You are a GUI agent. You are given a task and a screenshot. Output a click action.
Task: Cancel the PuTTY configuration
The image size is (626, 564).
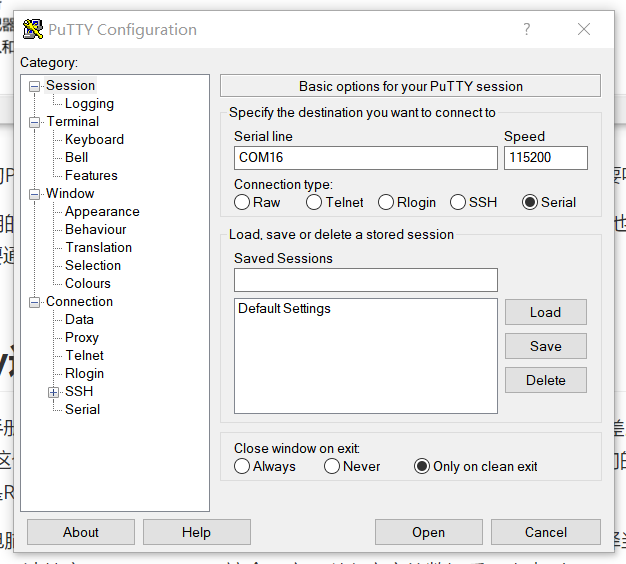[x=546, y=532]
